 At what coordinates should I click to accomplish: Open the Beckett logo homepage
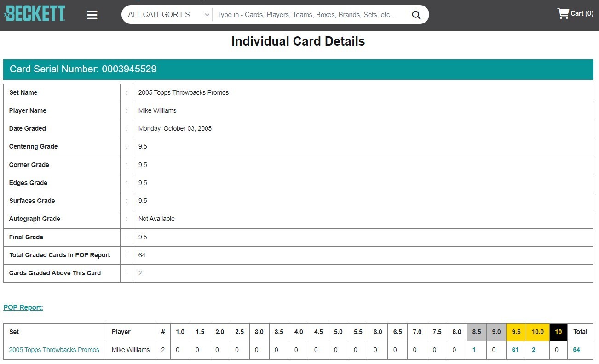click(x=35, y=14)
